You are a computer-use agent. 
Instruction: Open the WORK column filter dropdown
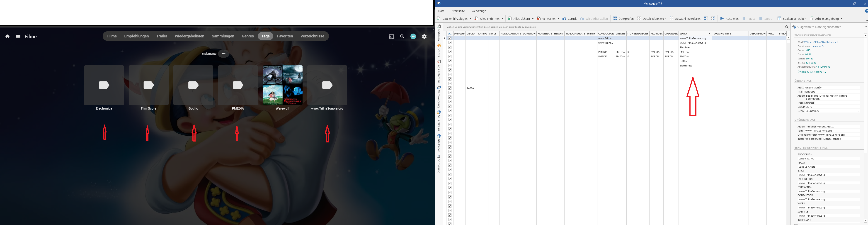pos(709,34)
